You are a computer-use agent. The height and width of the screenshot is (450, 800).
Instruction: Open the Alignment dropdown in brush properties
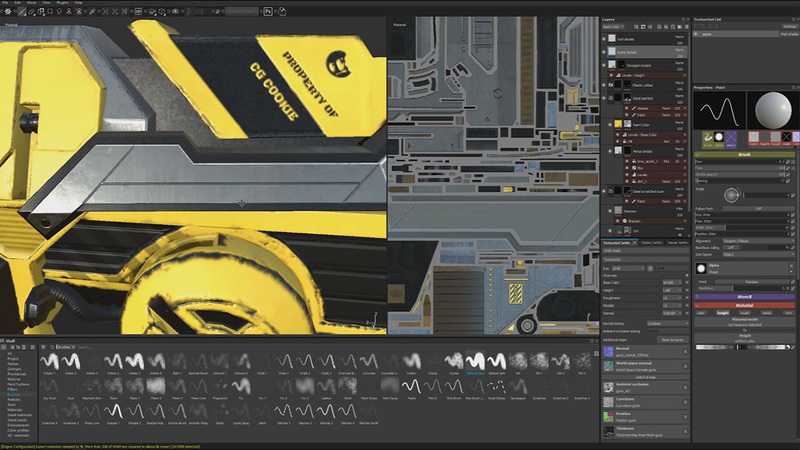pos(758,241)
